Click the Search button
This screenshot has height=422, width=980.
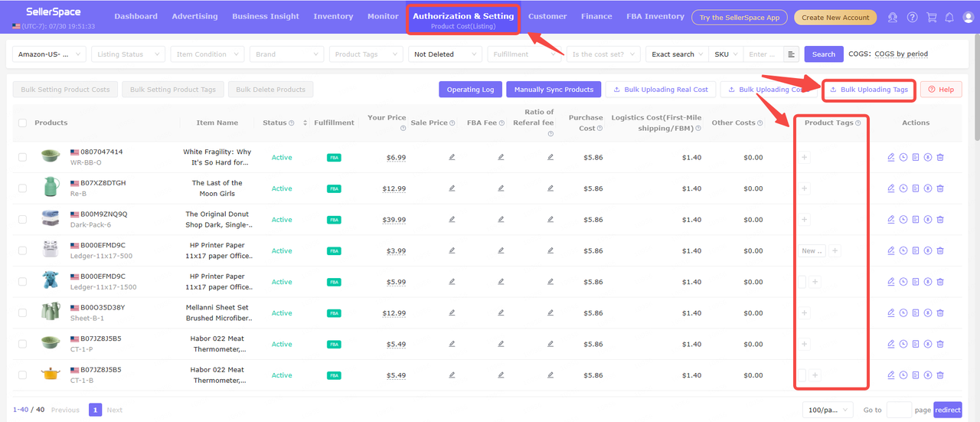(x=824, y=54)
